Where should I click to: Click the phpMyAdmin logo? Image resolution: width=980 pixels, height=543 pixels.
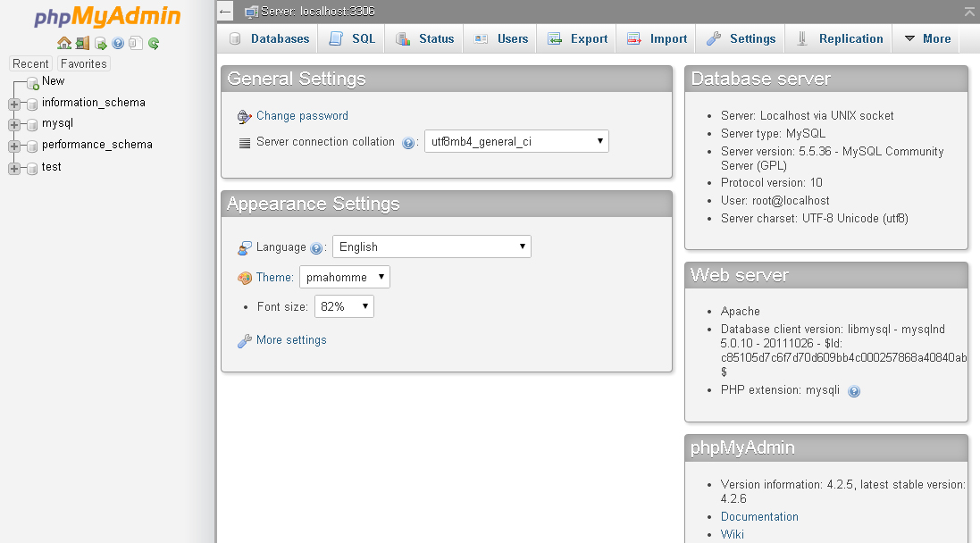107,17
